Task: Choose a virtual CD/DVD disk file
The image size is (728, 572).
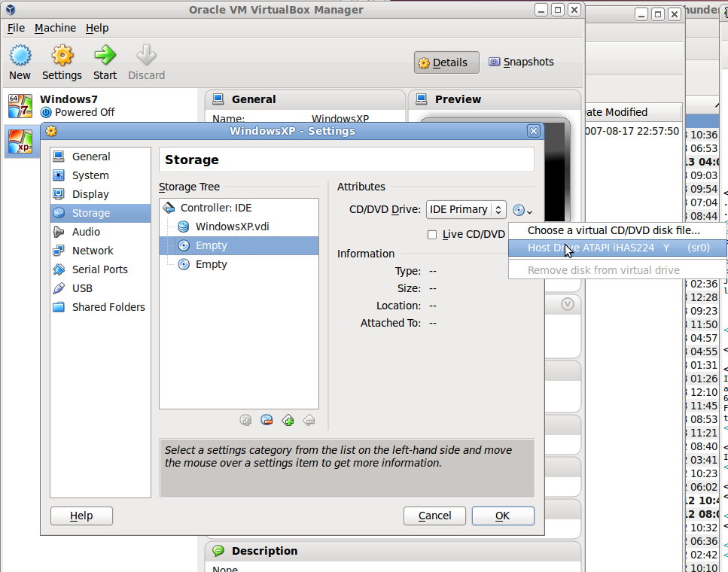Action: tap(617, 230)
